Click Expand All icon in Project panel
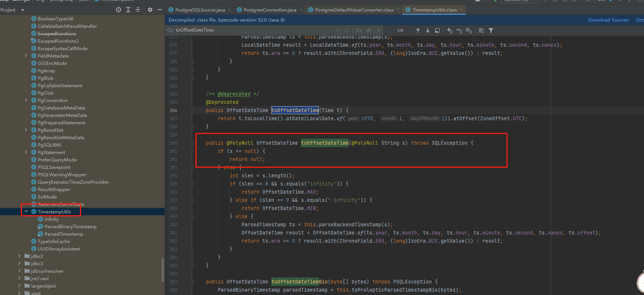 [x=128, y=10]
